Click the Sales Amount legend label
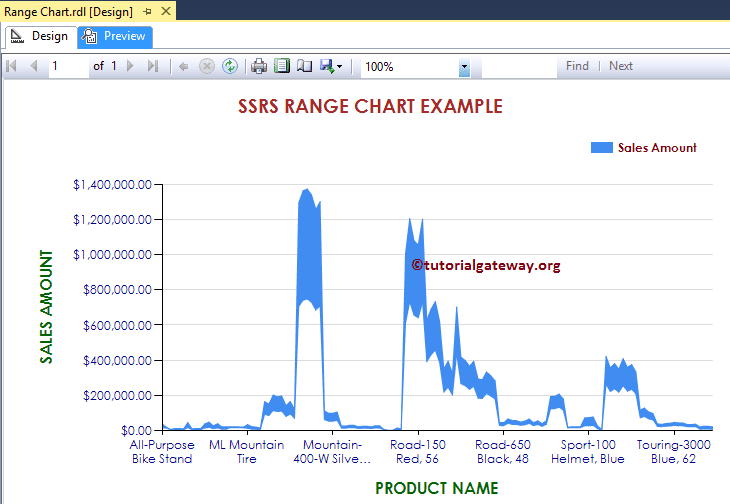 [x=657, y=148]
